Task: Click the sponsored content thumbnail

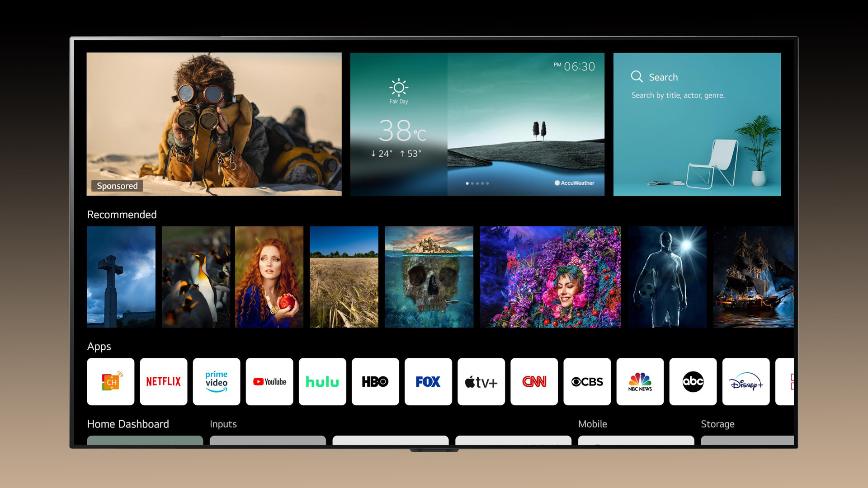Action: [214, 124]
